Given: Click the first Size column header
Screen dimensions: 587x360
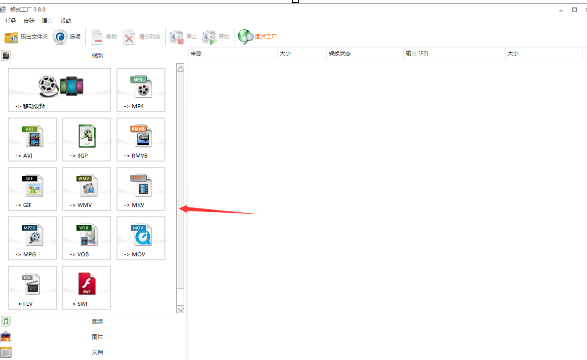Looking at the screenshot, I should [x=302, y=54].
